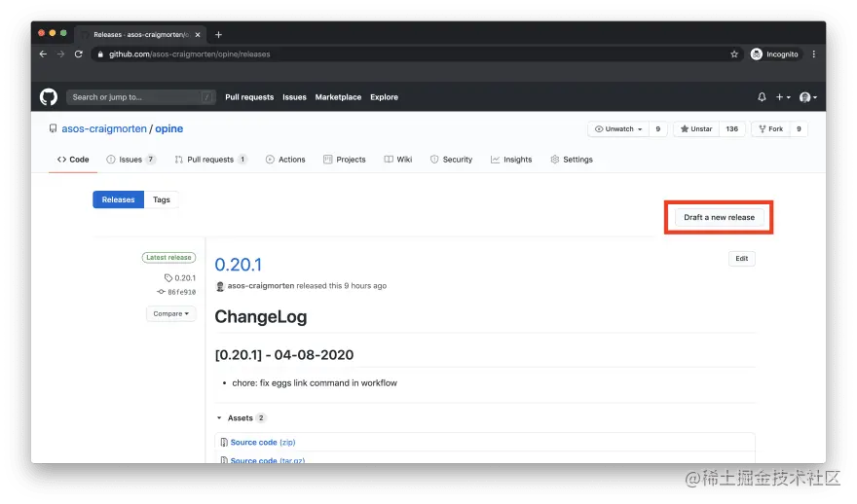Go forward in browser history
Screen dimensions: 857x504
60,54
